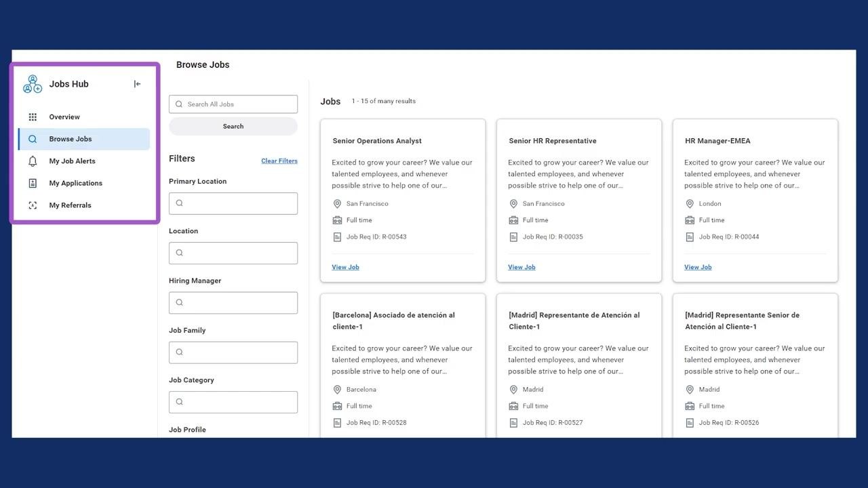The width and height of the screenshot is (868, 488).
Task: Open the Hiring Manager filter box
Action: (x=233, y=302)
